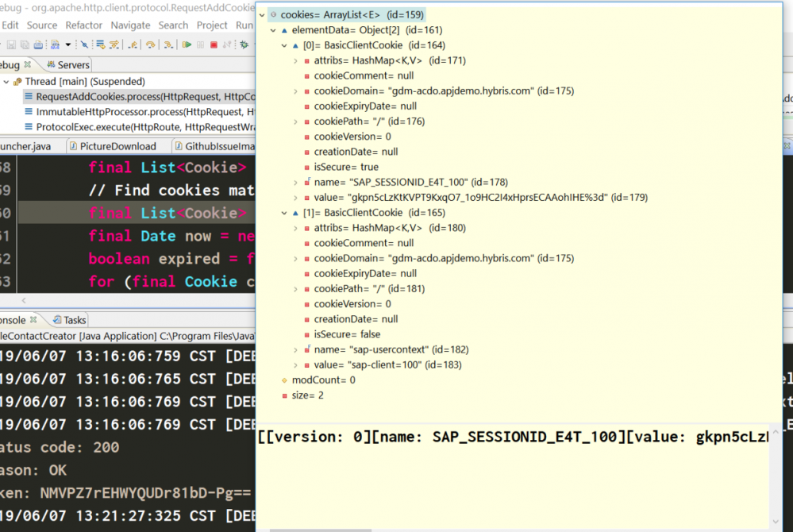Close the Debug view tab
793x532 pixels.
(28, 64)
